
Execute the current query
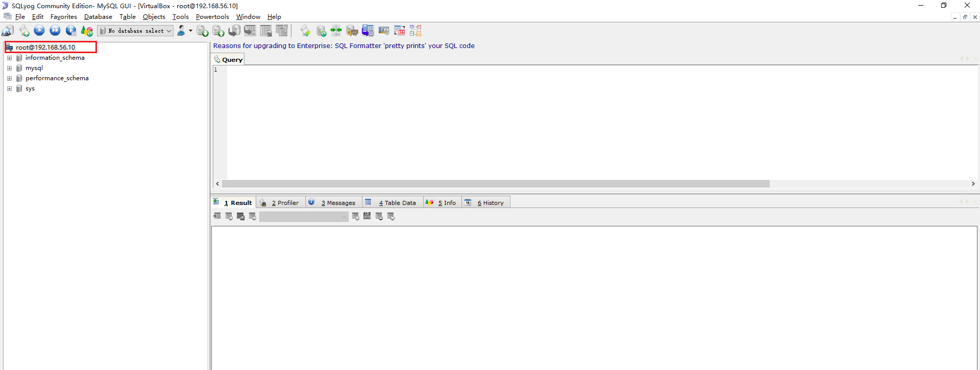pyautogui.click(x=39, y=31)
